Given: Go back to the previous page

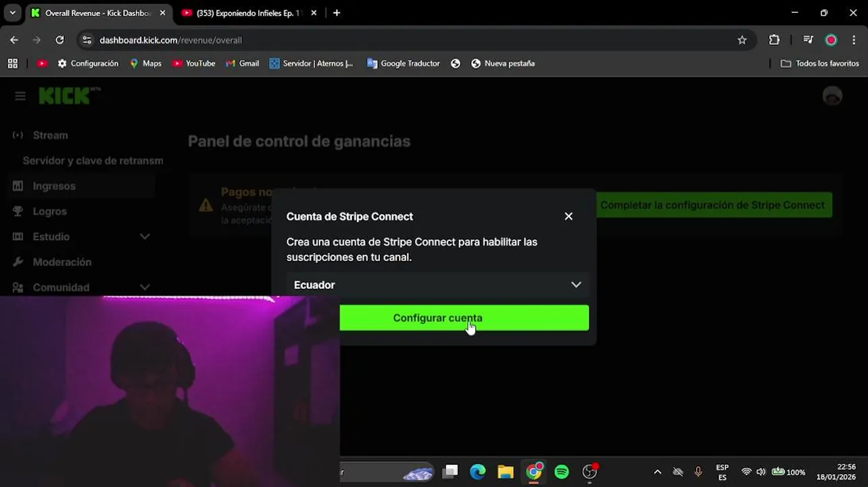Looking at the screenshot, I should pyautogui.click(x=14, y=40).
